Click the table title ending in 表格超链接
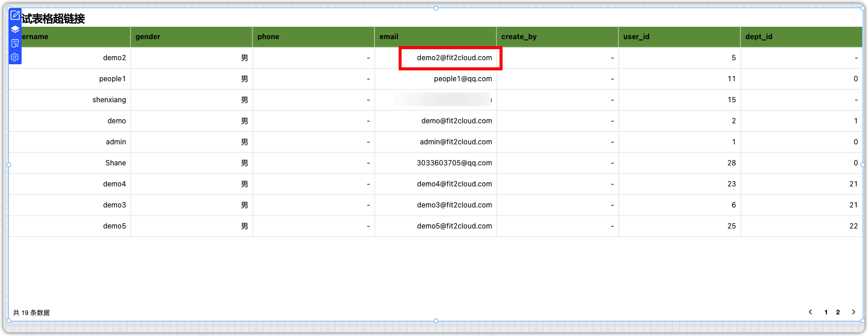The width and height of the screenshot is (868, 336). 53,19
